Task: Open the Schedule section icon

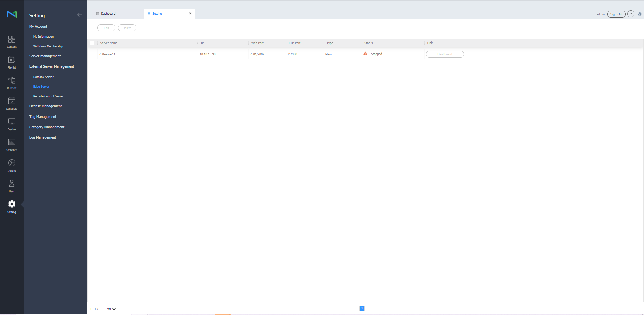Action: [12, 103]
